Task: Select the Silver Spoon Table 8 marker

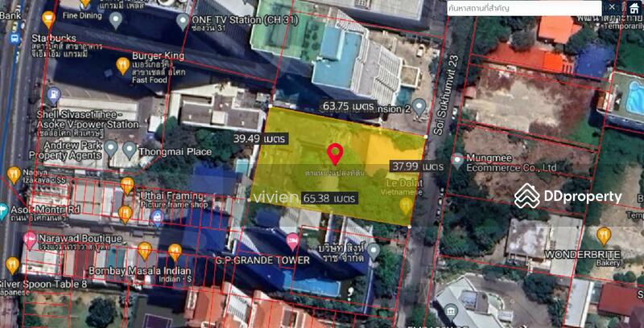Action: (x=12, y=264)
